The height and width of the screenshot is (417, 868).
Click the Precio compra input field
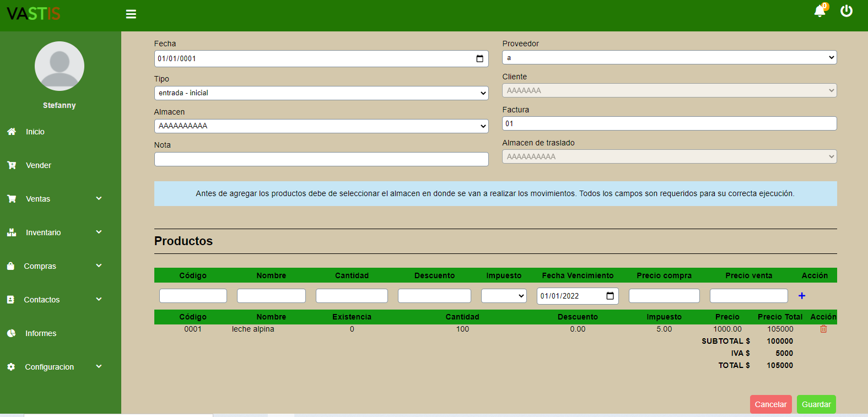pos(664,296)
